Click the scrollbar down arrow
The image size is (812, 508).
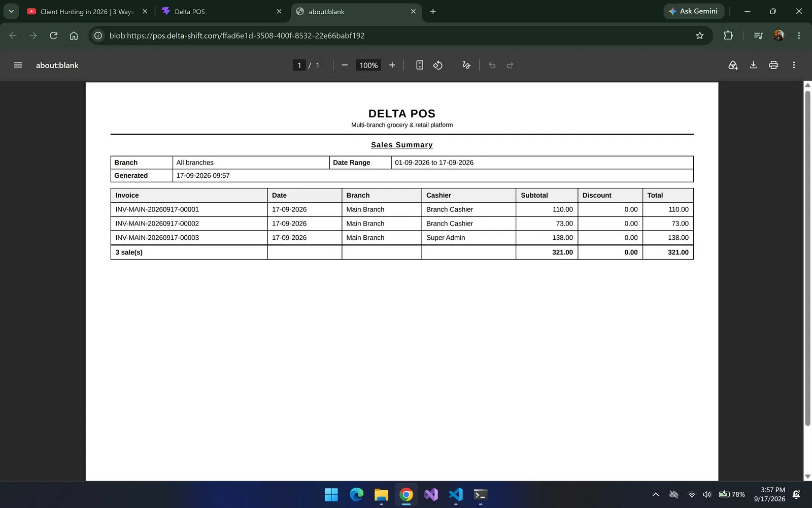click(807, 477)
